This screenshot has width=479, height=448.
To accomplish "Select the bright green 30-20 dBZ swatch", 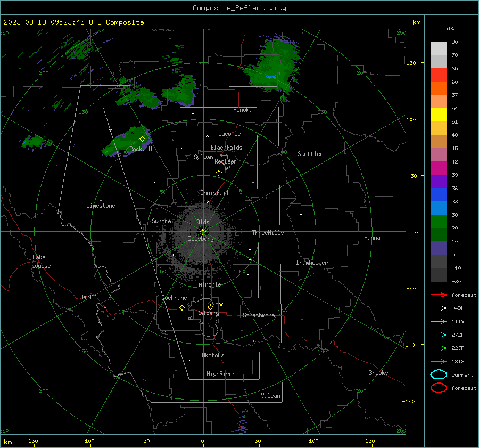I will point(439,222).
